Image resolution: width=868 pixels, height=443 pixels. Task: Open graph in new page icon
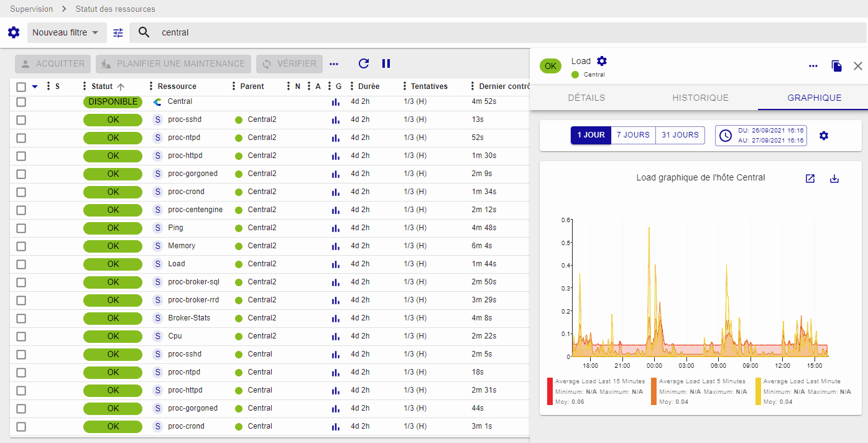pyautogui.click(x=810, y=179)
